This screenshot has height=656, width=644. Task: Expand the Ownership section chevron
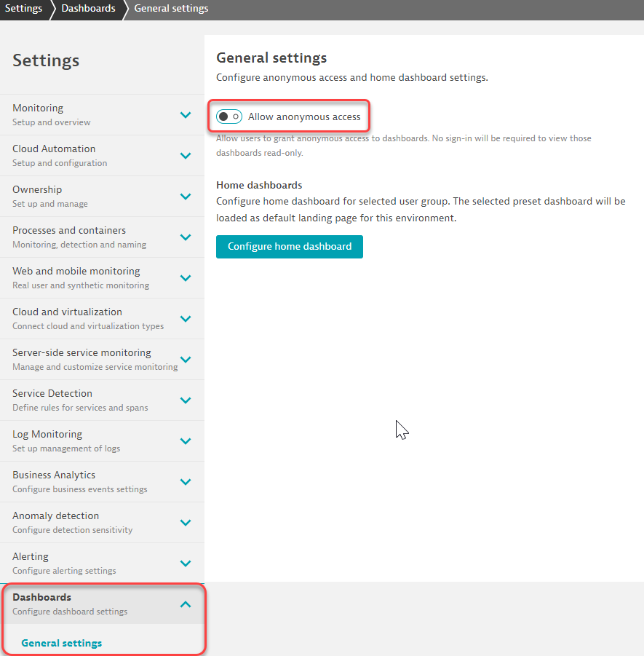[186, 197]
